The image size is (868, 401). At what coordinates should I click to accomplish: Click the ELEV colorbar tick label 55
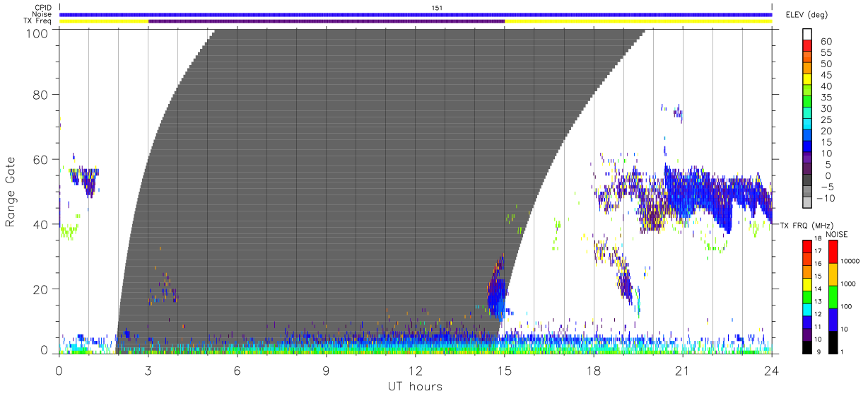point(826,53)
